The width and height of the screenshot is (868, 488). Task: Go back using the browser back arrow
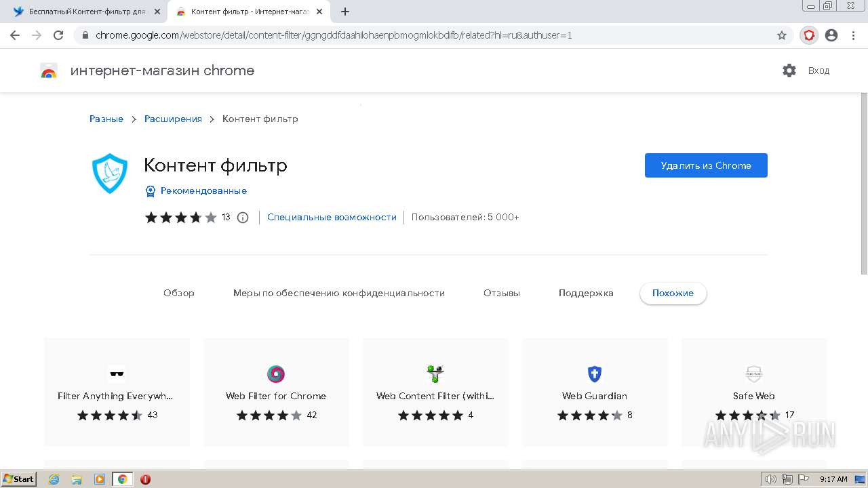(15, 35)
